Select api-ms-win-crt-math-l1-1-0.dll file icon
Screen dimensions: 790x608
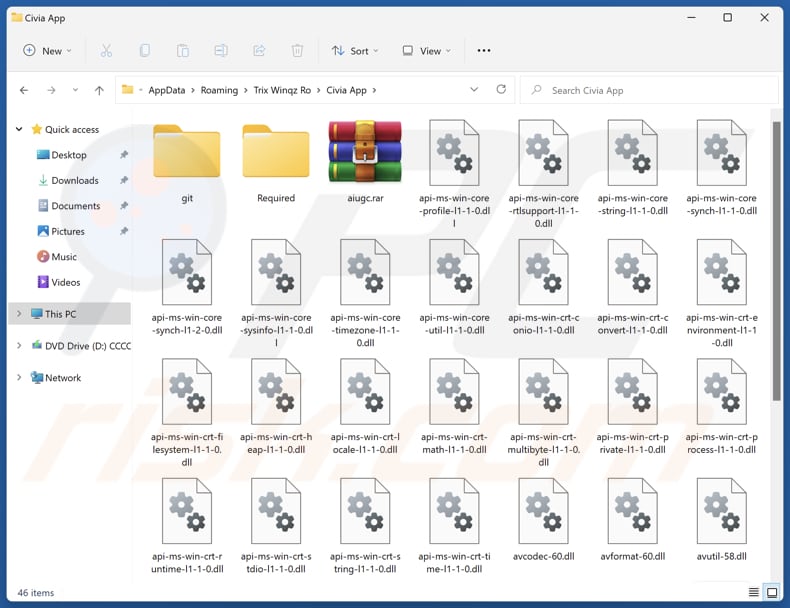point(454,391)
